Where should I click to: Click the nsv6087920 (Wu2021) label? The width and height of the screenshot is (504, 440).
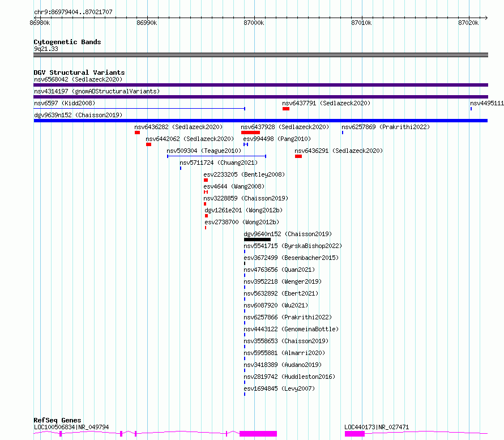pos(276,305)
